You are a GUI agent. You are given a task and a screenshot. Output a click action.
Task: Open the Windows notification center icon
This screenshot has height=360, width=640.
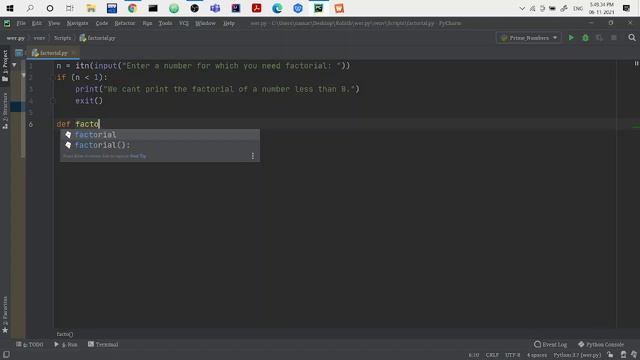pos(626,8)
